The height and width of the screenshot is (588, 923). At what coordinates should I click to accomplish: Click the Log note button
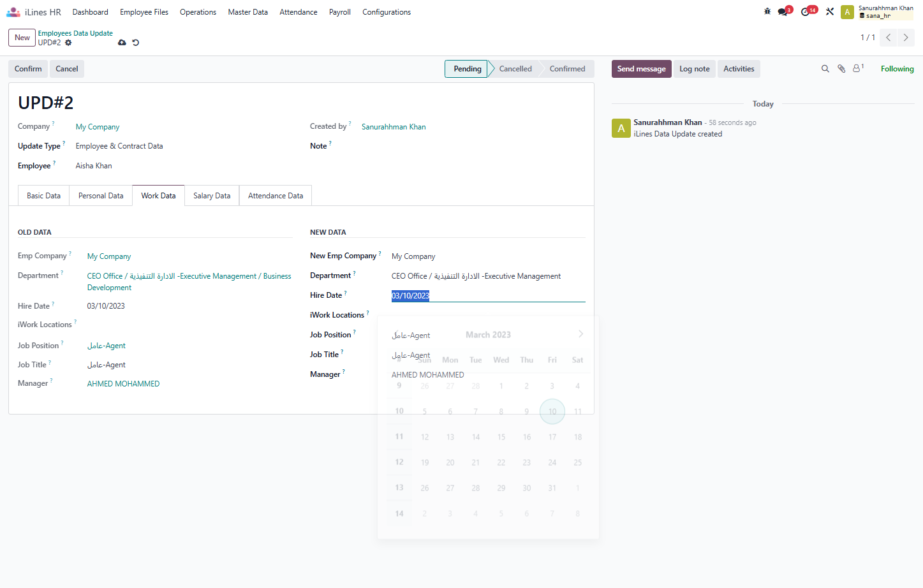click(694, 69)
